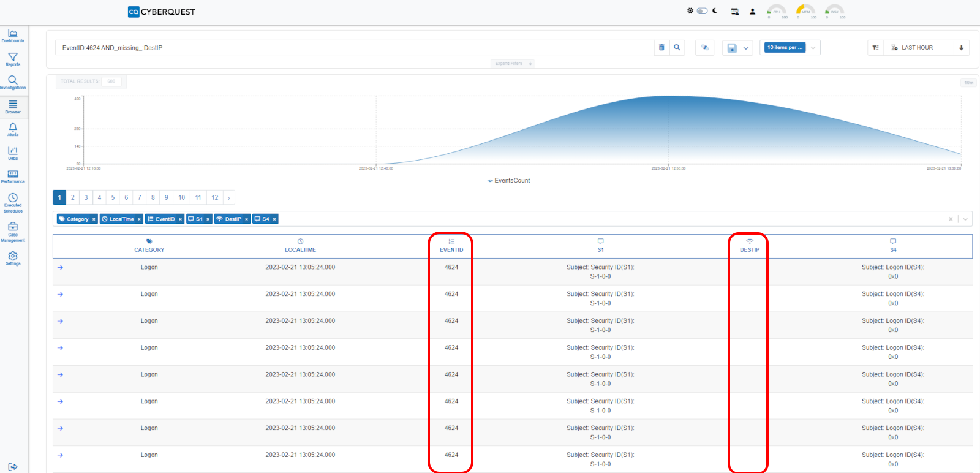This screenshot has height=473, width=980.
Task: Go to results page 2
Action: [x=73, y=197]
